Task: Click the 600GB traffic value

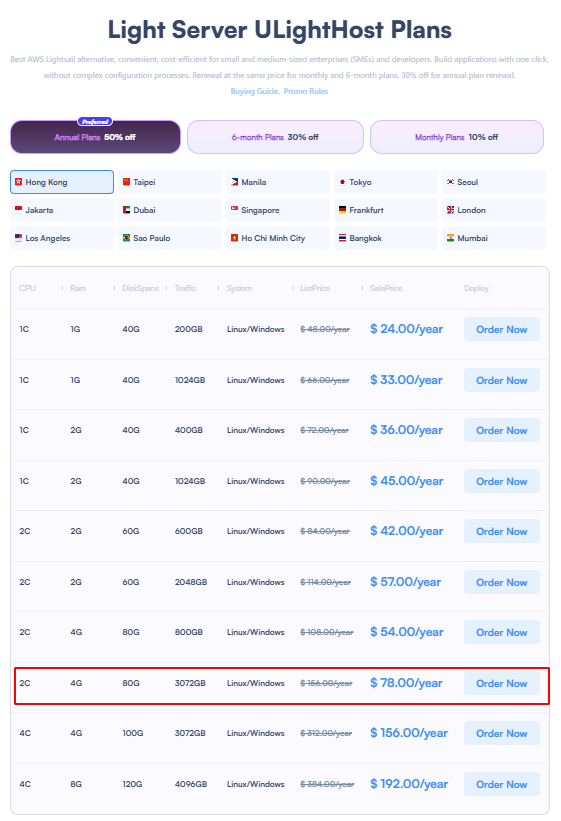Action: (x=189, y=531)
